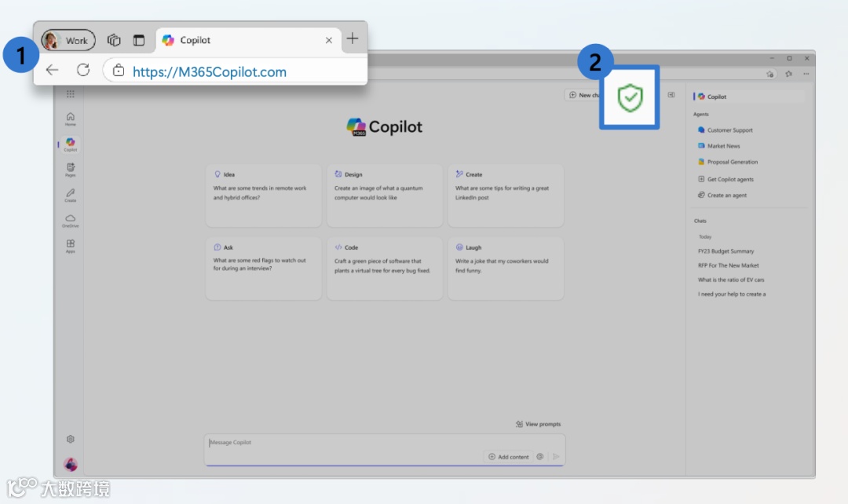Click the green shield protection icon
The width and height of the screenshot is (848, 504).
coord(630,98)
